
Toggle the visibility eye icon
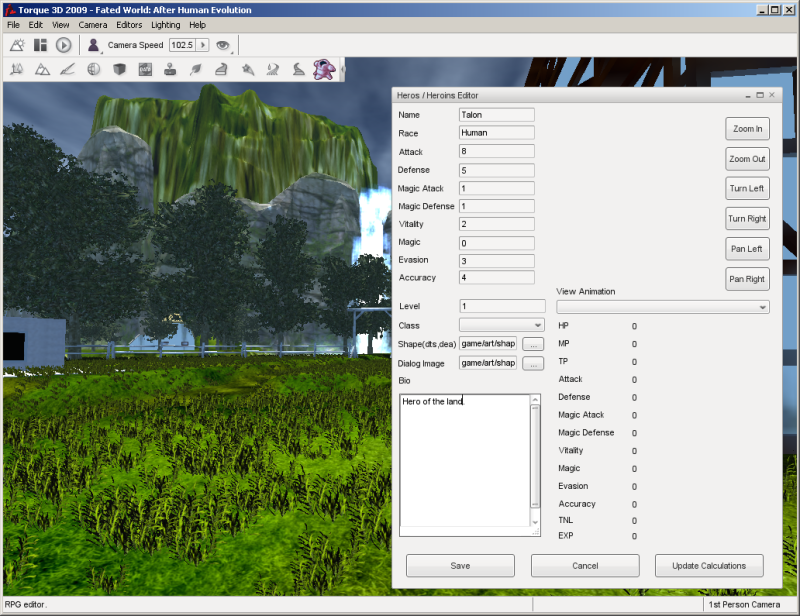point(223,45)
